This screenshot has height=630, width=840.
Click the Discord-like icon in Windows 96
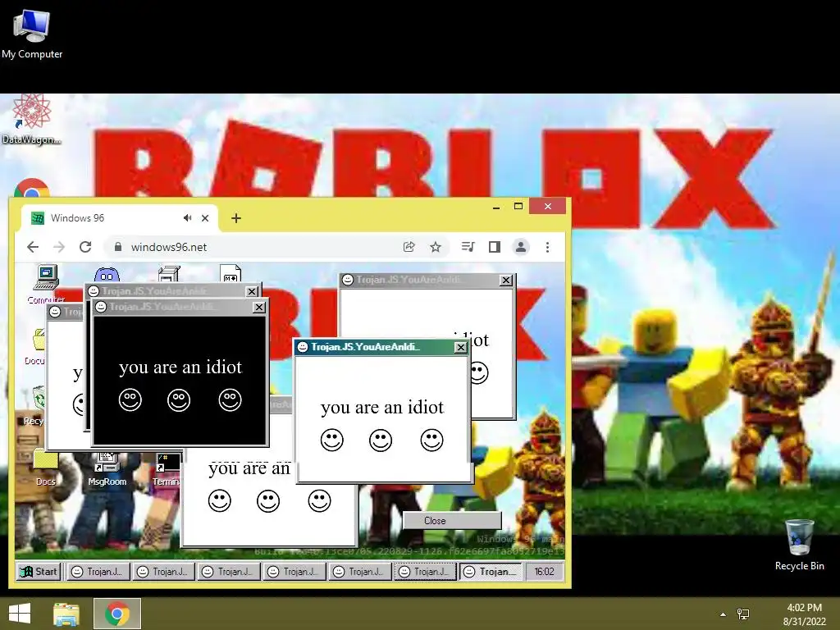[x=107, y=276]
